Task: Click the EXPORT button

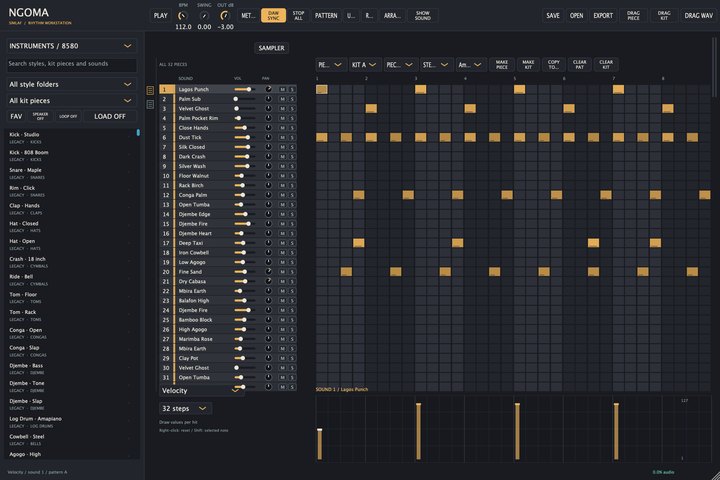Action: pyautogui.click(x=603, y=16)
